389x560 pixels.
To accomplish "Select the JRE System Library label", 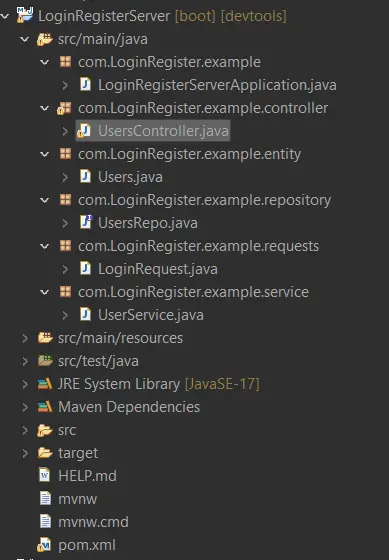I will (119, 384).
